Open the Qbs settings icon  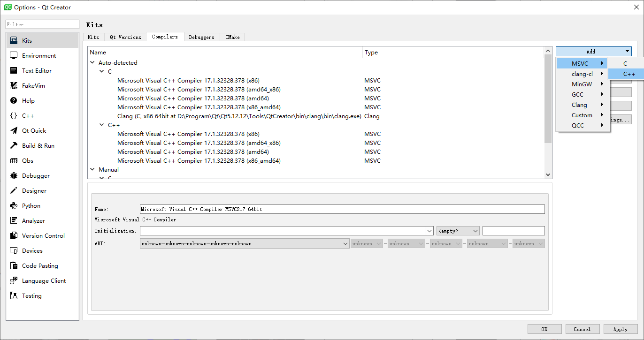pos(14,160)
